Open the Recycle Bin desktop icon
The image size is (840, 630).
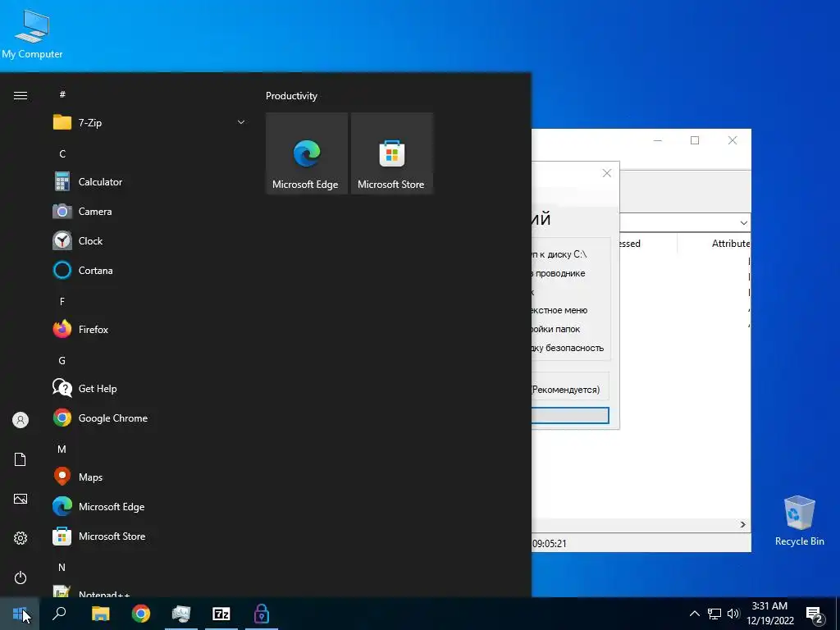[799, 521]
